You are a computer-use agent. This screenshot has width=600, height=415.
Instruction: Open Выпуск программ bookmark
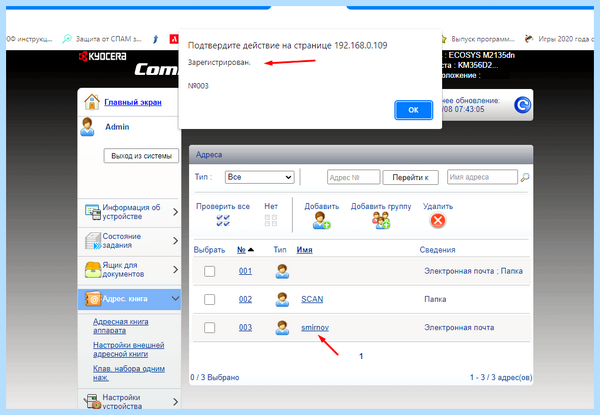[x=478, y=39]
